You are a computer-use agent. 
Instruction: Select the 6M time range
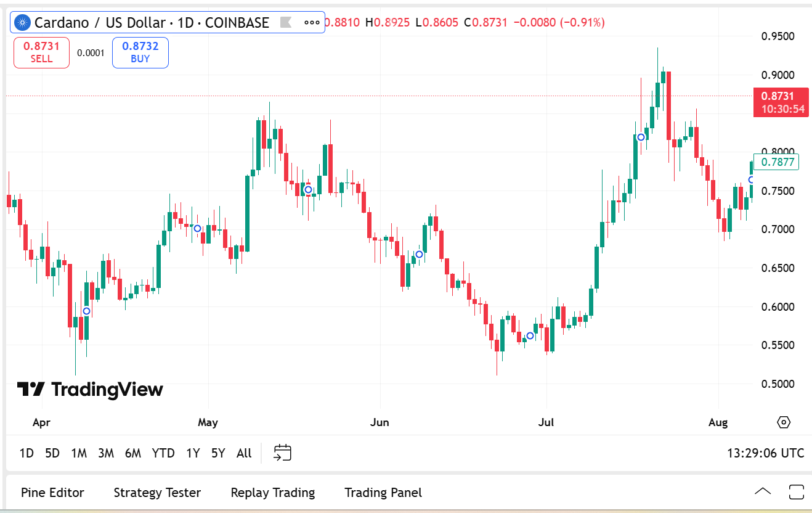pyautogui.click(x=133, y=453)
